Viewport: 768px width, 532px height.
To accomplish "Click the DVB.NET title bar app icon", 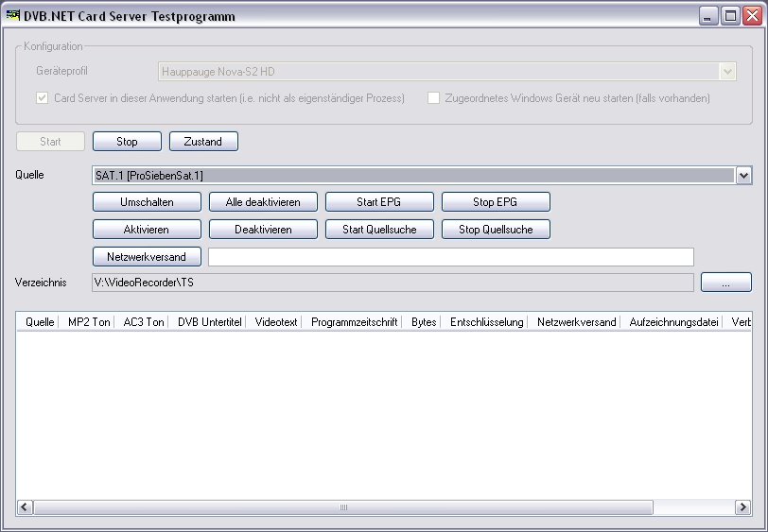I will pyautogui.click(x=13, y=15).
